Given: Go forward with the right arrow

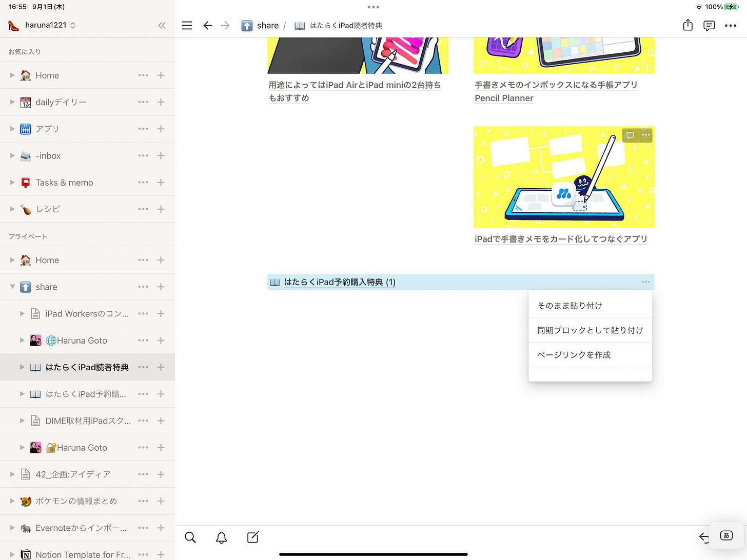Looking at the screenshot, I should coord(225,25).
